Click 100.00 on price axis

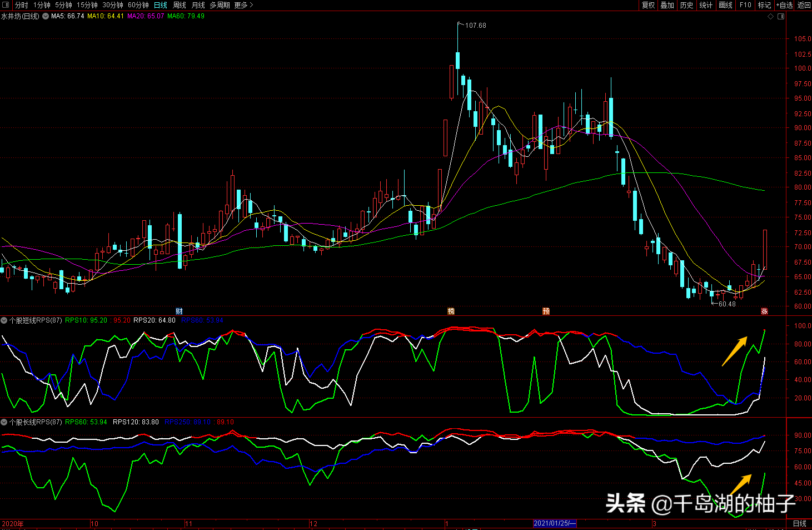pos(803,68)
